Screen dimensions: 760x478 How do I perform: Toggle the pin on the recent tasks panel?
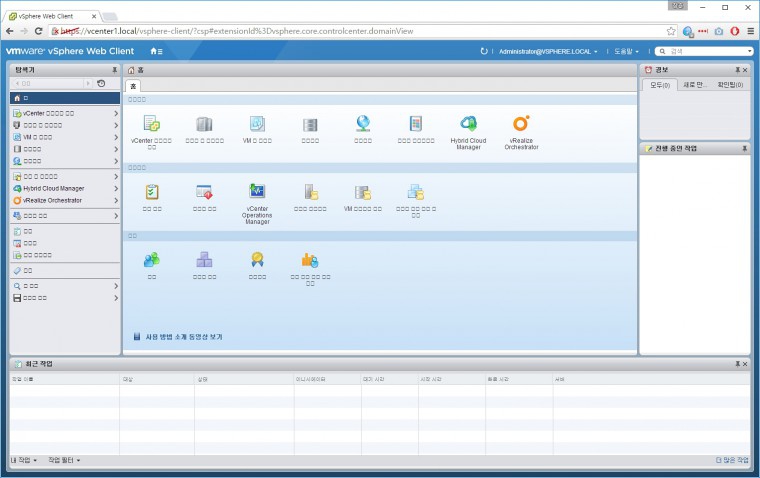(738, 364)
